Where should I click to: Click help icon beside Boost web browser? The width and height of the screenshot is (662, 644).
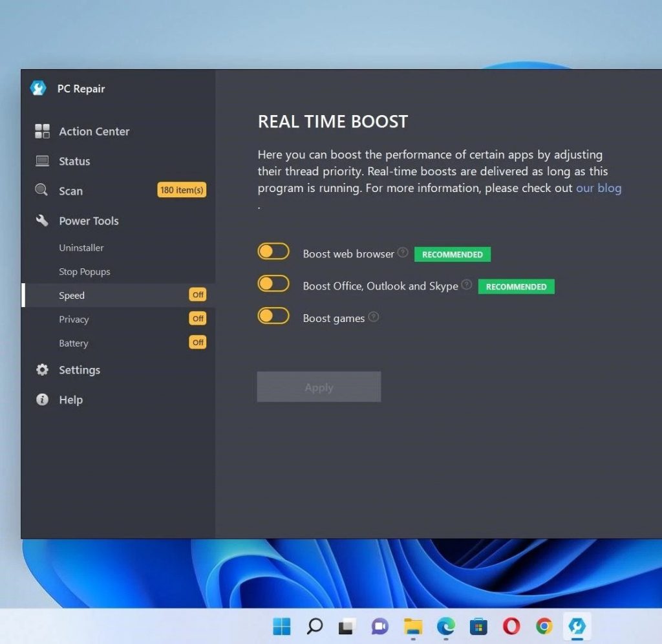(x=403, y=253)
